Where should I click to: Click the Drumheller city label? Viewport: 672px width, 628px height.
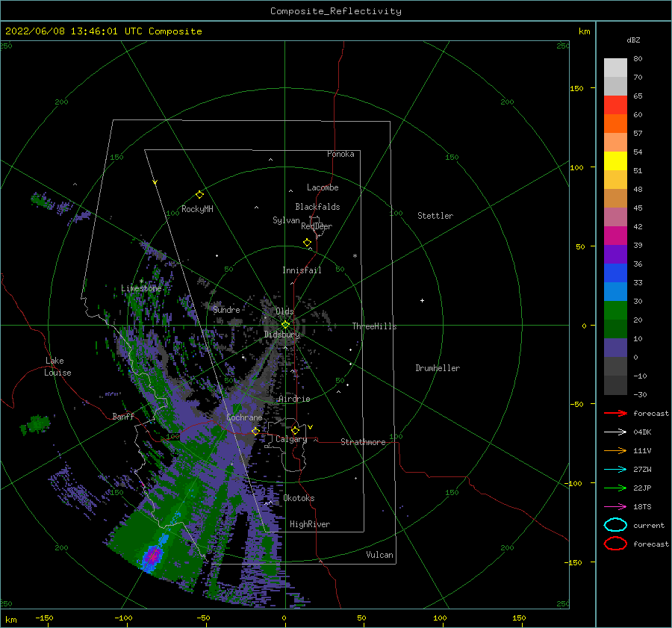pyautogui.click(x=438, y=368)
